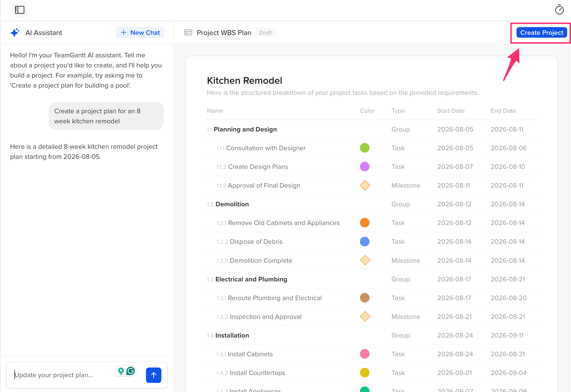Click the yellow color dot for Install Countertops
Image resolution: width=571 pixels, height=392 pixels.
(x=364, y=373)
